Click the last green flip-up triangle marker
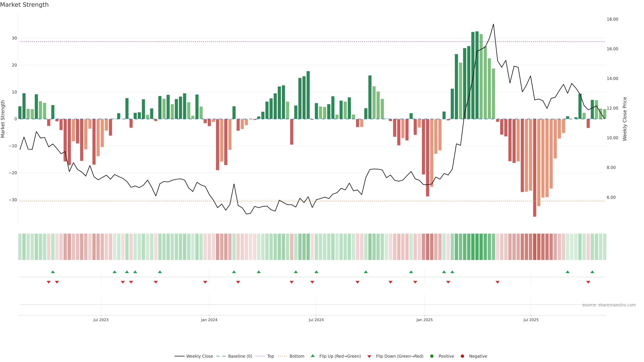 [592, 272]
